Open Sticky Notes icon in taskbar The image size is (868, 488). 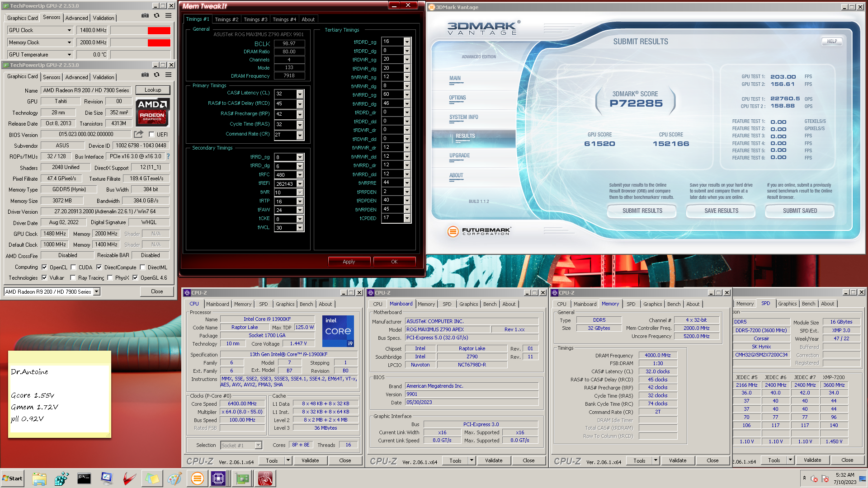(152, 479)
